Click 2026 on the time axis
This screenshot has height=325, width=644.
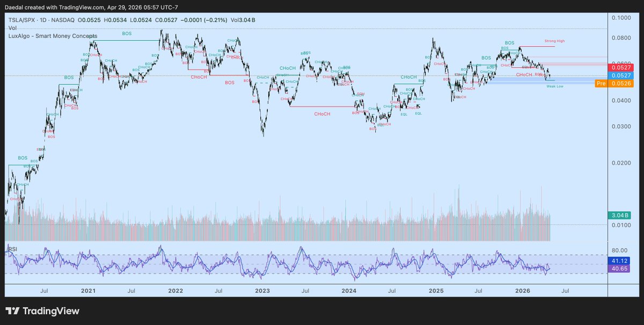tap(523, 291)
